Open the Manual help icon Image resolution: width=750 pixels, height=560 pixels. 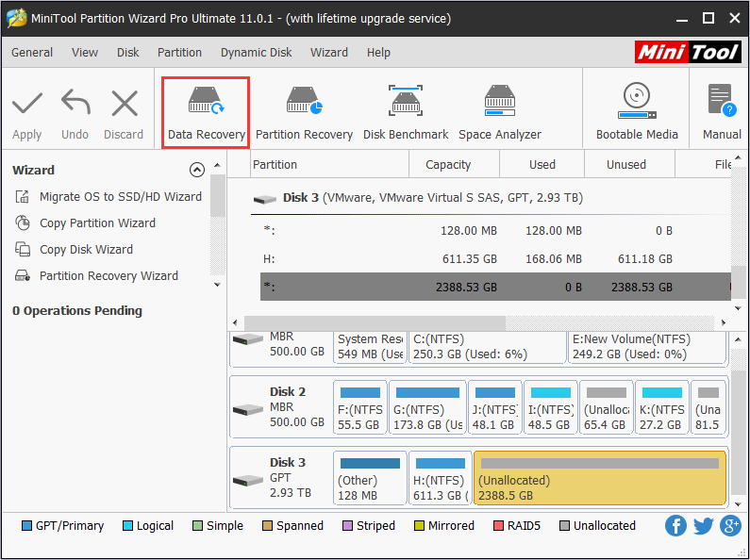click(722, 113)
